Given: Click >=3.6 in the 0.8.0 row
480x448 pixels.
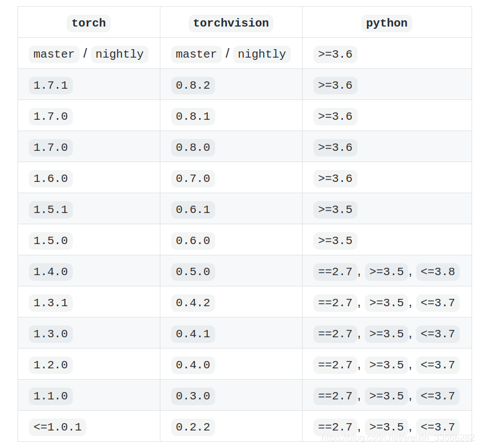Looking at the screenshot, I should click(x=335, y=147).
